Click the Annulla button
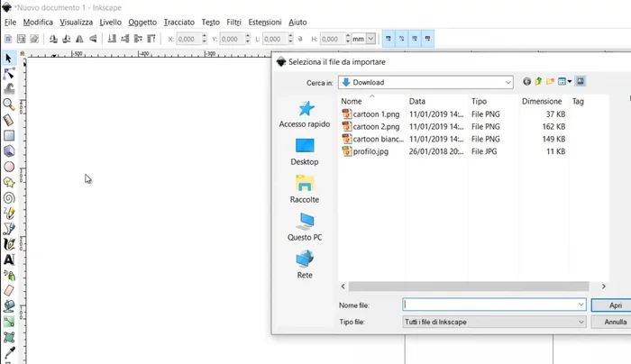This screenshot has width=631, height=364. click(612, 322)
